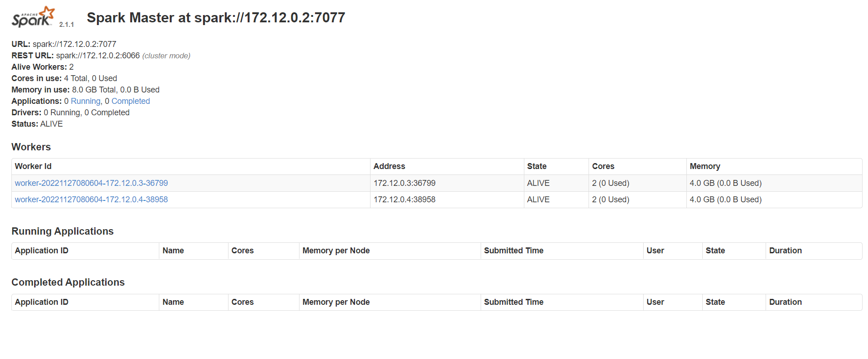Image resolution: width=868 pixels, height=359 pixels.
Task: Click the Running Applications section heading
Action: click(x=62, y=231)
